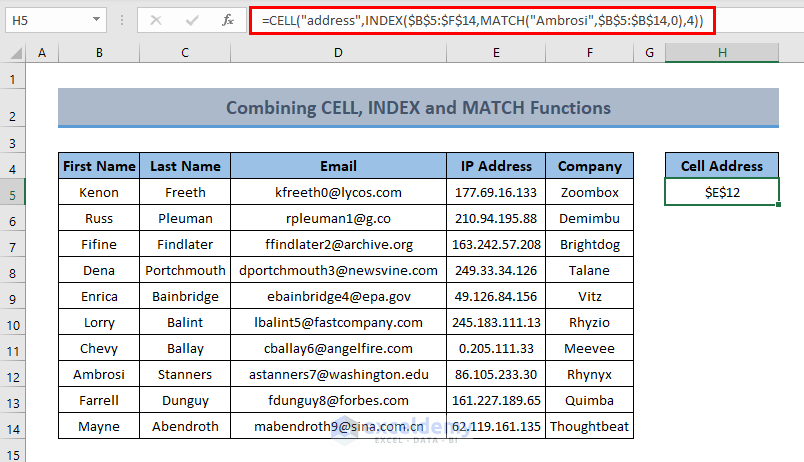This screenshot has width=804, height=462.
Task: Click the cell '0.205.111.33'
Action: coord(496,349)
